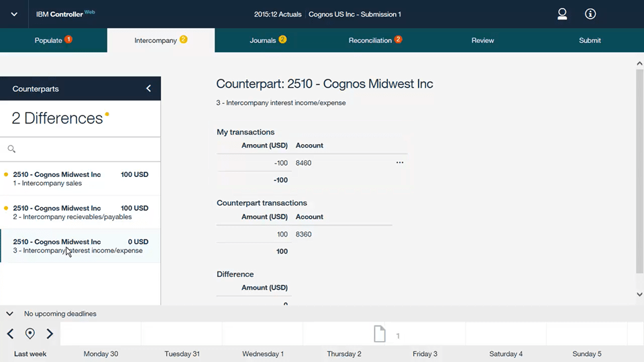Click the search magnifier icon
The image size is (644, 362).
[11, 149]
